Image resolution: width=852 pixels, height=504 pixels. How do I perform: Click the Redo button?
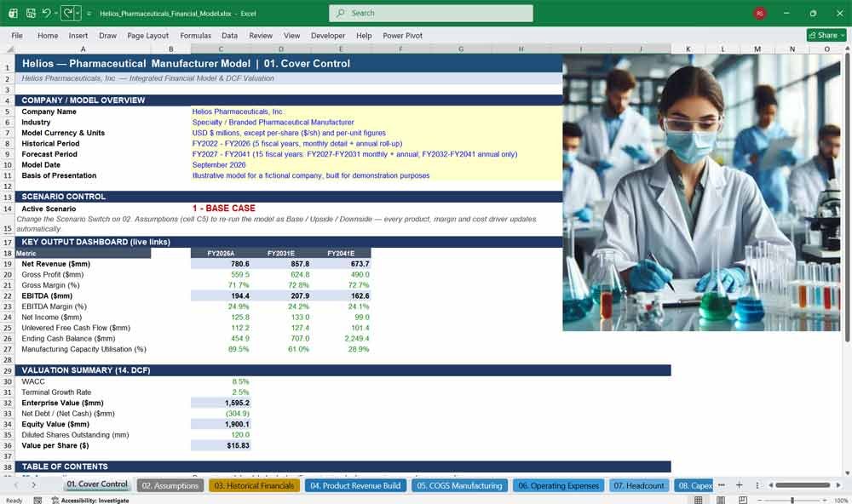pyautogui.click(x=68, y=13)
